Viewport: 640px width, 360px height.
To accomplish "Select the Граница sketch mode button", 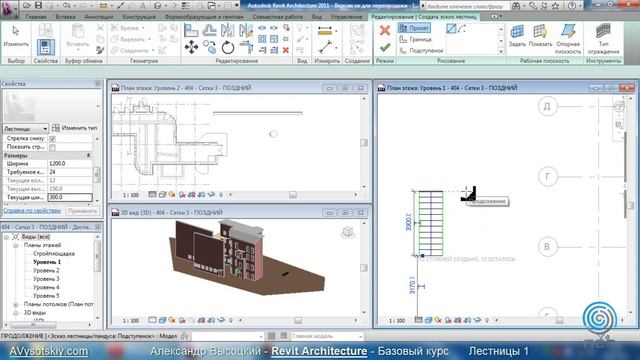I will (415, 39).
